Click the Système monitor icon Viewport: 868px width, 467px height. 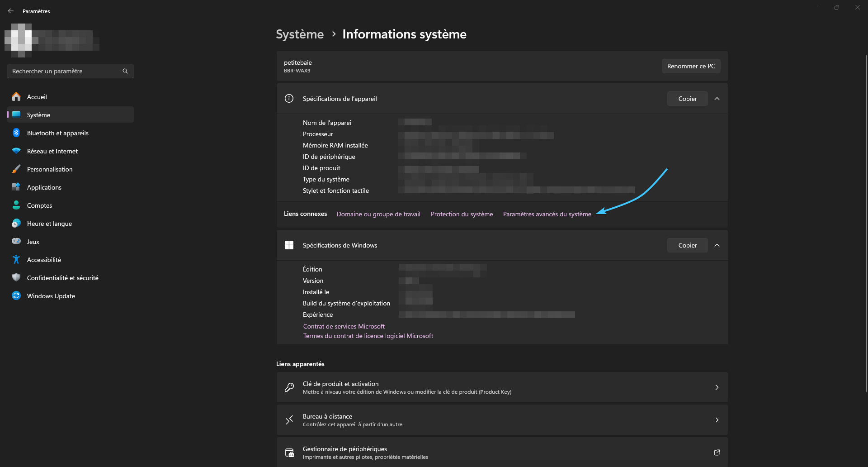pyautogui.click(x=16, y=115)
